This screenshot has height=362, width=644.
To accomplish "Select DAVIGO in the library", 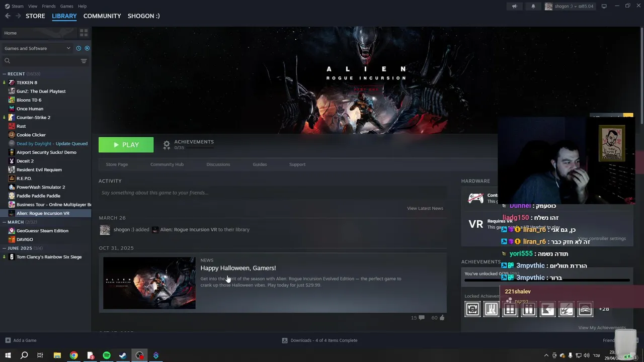I will coord(25,239).
